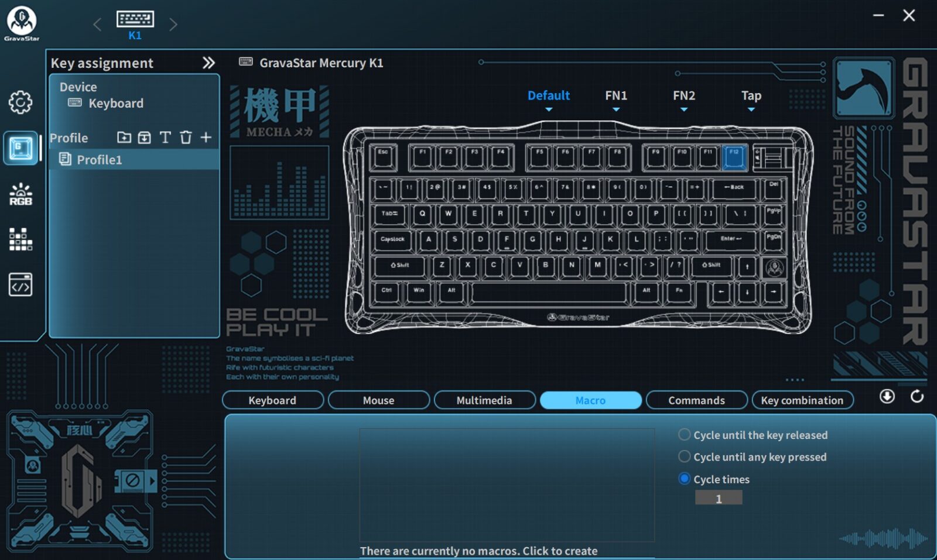Image resolution: width=937 pixels, height=560 pixels.
Task: Click the download icon beside Key combination
Action: click(x=887, y=397)
